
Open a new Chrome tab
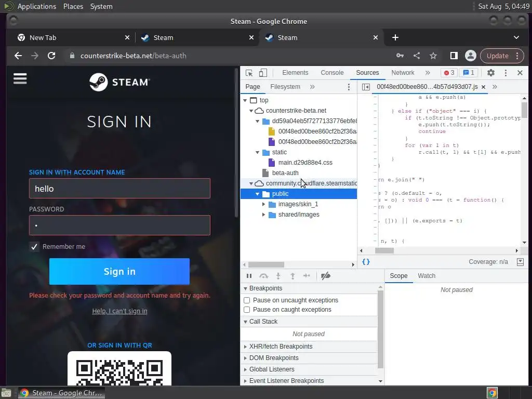click(395, 37)
